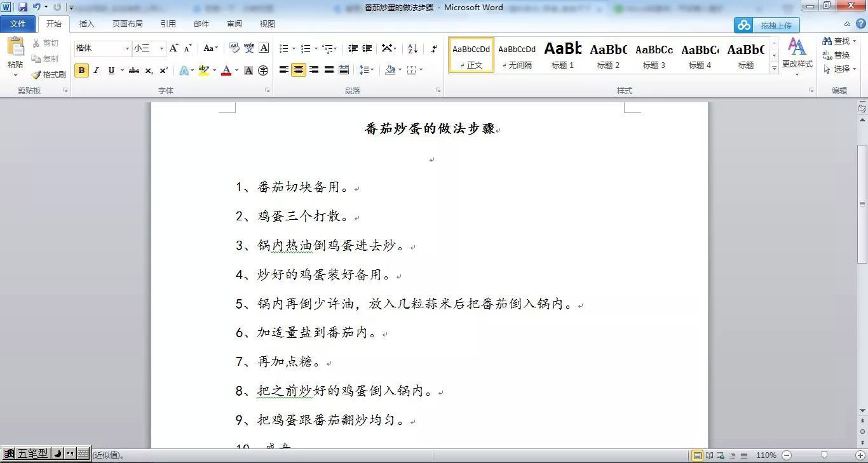Toggle bold formatting off
This screenshot has width=868, height=463.
tap(81, 70)
